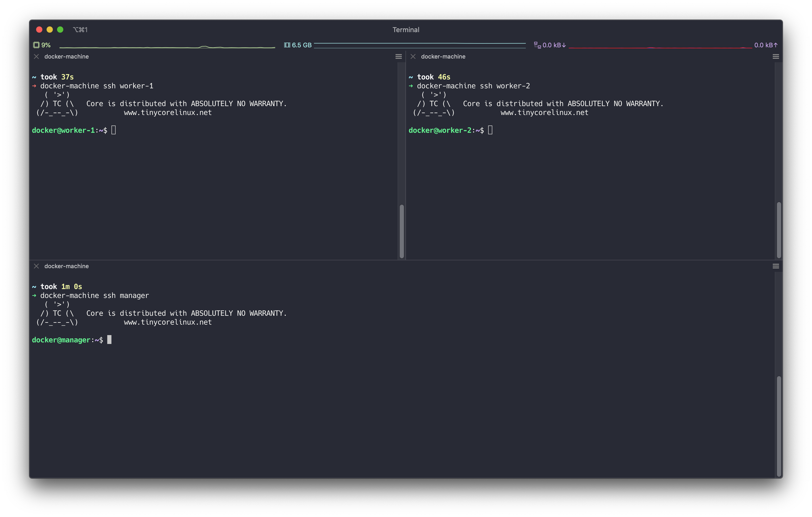Open www.tinycorelinux.net link in worker-2 pane
The width and height of the screenshot is (812, 517).
544,113
